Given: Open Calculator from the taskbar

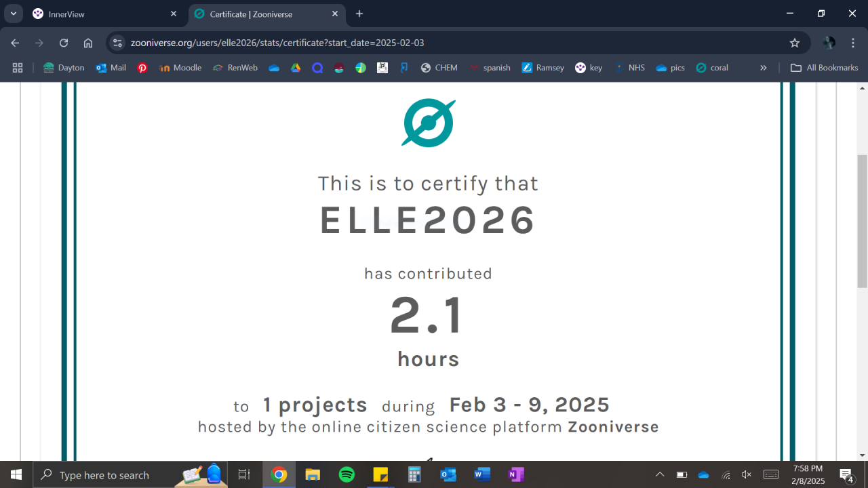Looking at the screenshot, I should [x=414, y=474].
